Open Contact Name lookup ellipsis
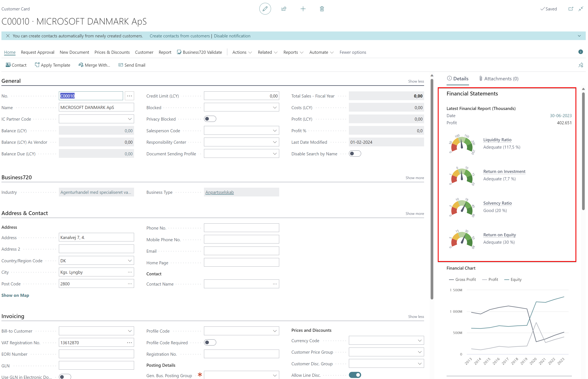Screen dimensions: 588x379 [275, 284]
